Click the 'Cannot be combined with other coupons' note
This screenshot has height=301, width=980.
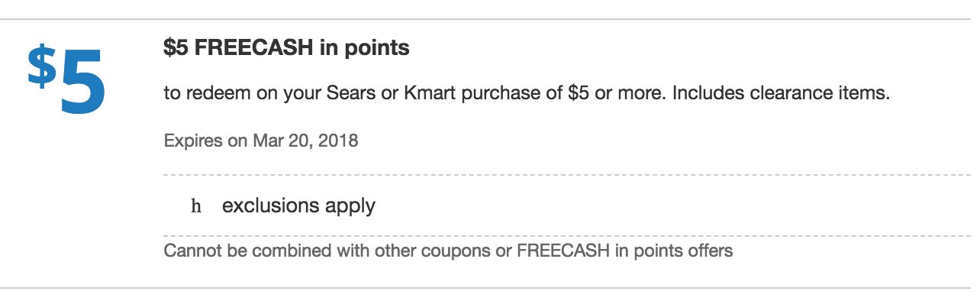(x=448, y=251)
